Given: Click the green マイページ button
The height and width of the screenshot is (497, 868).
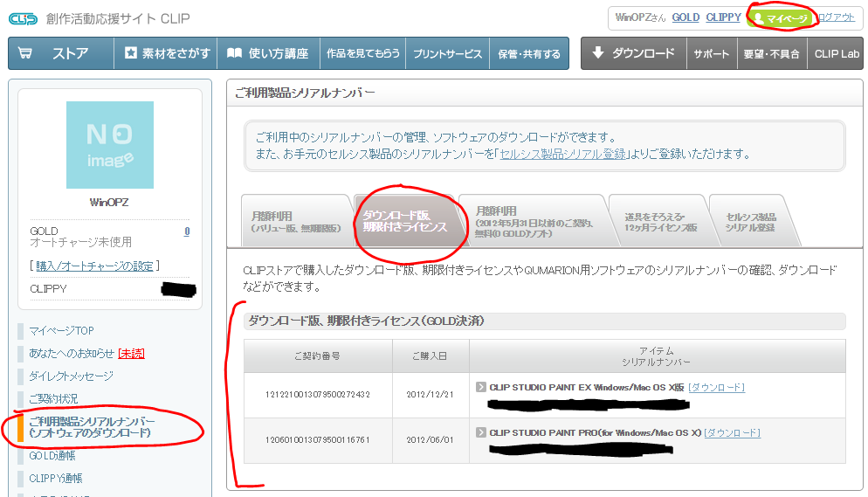Looking at the screenshot, I should [x=781, y=18].
